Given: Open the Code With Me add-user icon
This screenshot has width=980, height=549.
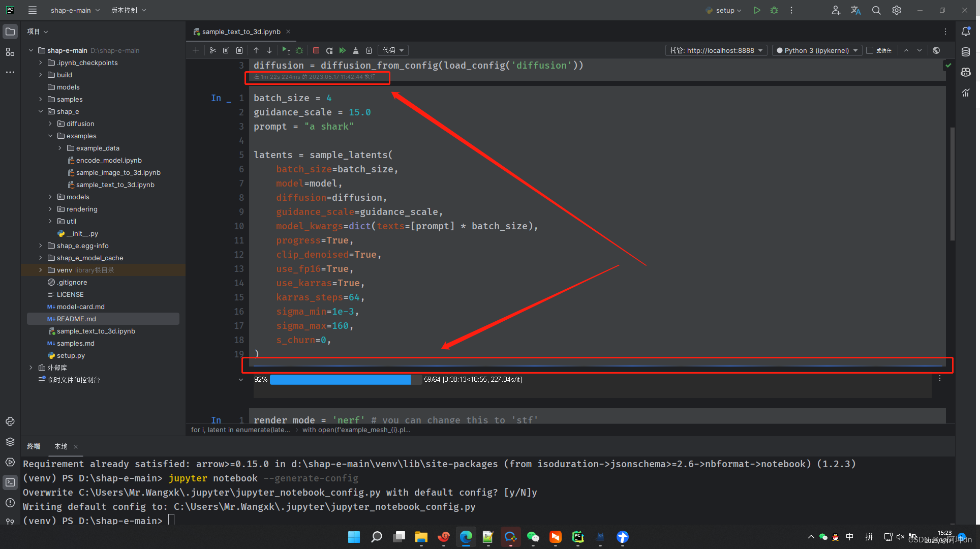Looking at the screenshot, I should 836,10.
